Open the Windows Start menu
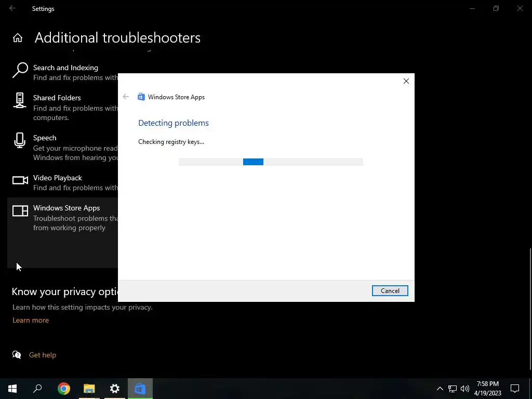532x399 pixels. tap(12, 389)
